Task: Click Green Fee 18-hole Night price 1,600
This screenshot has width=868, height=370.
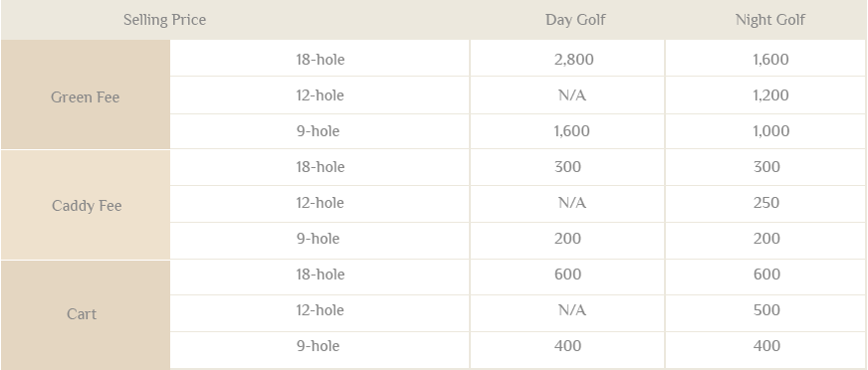Action: pos(770,59)
